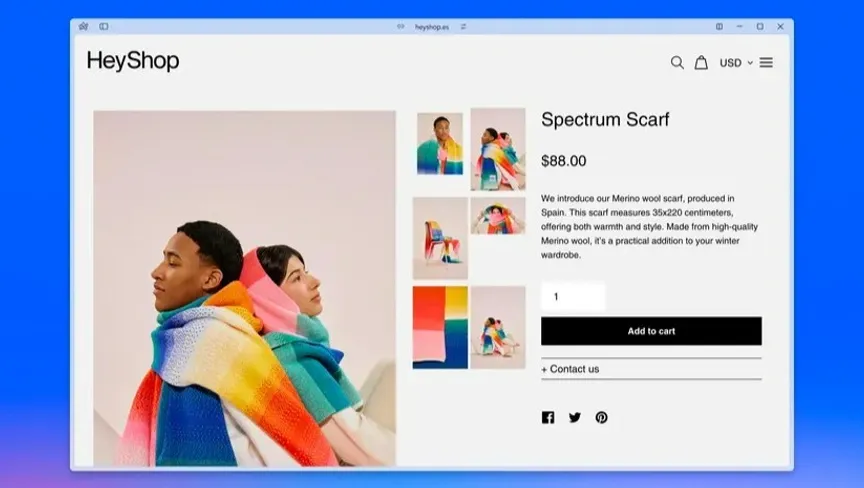Share the product on Twitter

click(x=575, y=417)
